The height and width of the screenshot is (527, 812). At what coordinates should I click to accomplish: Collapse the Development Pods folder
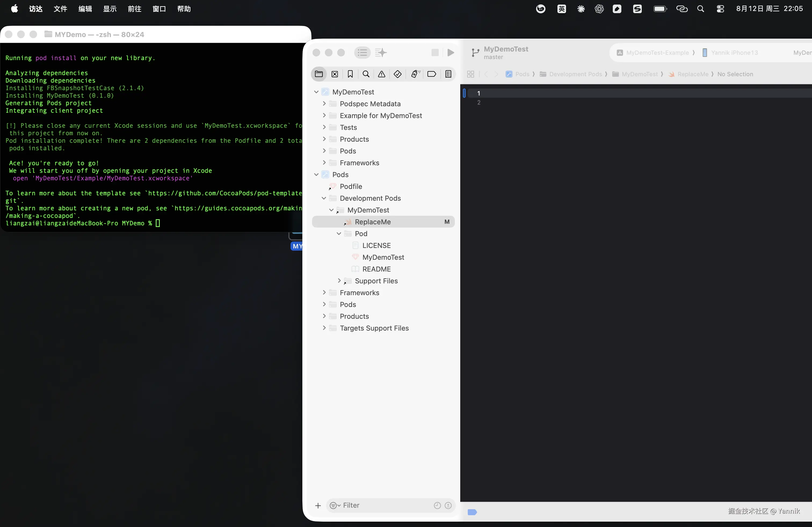pos(324,198)
